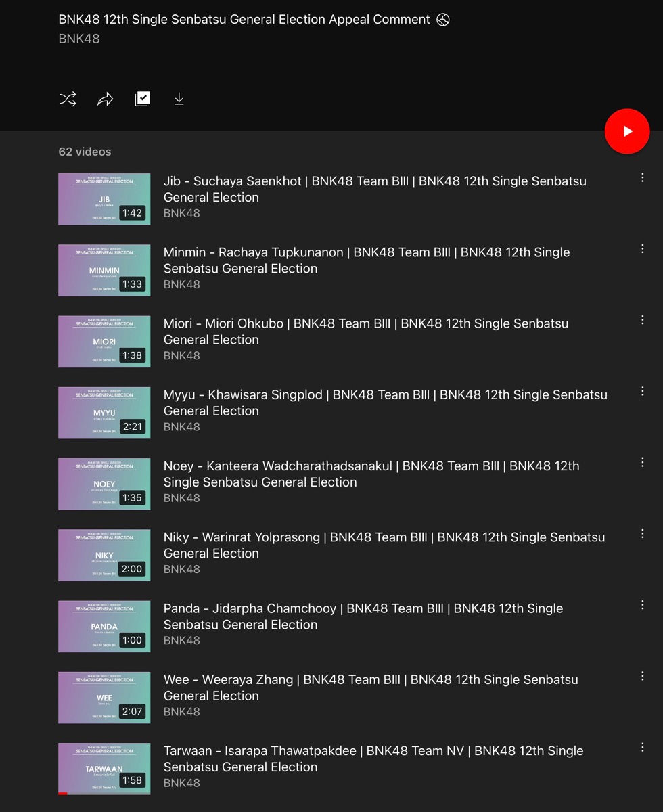Image resolution: width=663 pixels, height=812 pixels.
Task: Tap the 1:33 duration badge
Action: pos(133,284)
